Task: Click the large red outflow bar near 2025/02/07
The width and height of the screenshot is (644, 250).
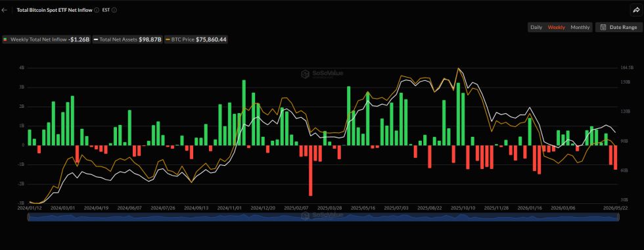Action: click(310, 170)
